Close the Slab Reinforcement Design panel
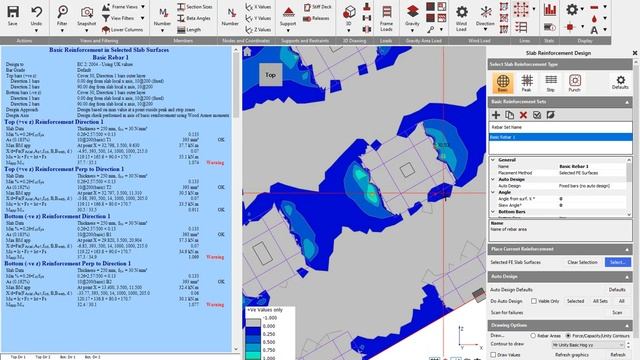Viewport: 640px width, 360px height. (635, 53)
